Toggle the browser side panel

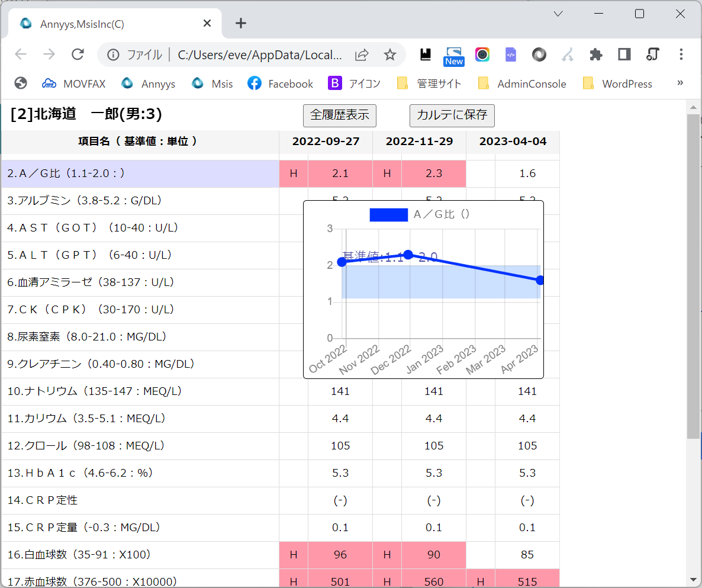click(x=624, y=54)
